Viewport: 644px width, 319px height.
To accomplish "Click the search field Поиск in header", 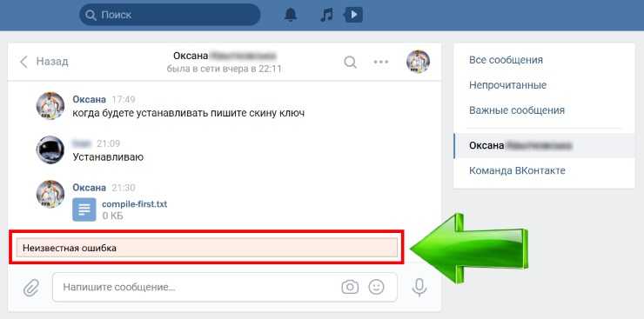I will coord(170,15).
